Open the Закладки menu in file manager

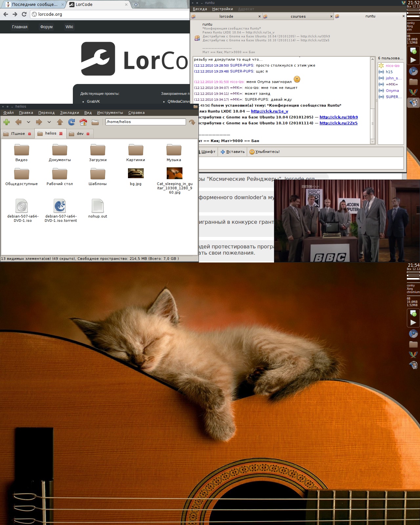pyautogui.click(x=70, y=113)
